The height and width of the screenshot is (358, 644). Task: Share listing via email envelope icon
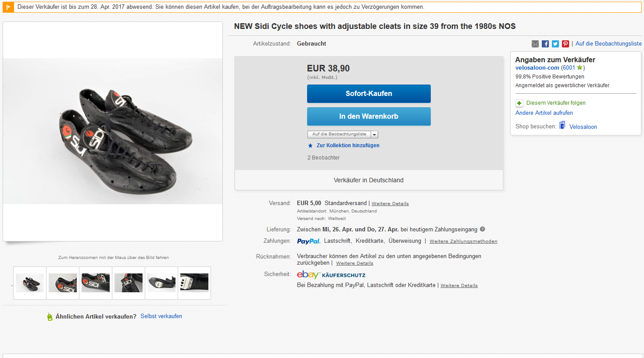[x=535, y=44]
